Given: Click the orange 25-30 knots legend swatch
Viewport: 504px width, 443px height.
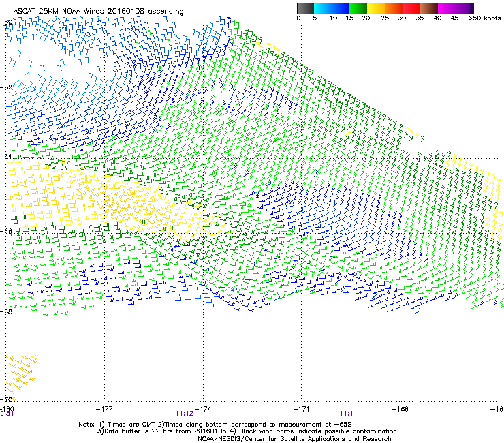Looking at the screenshot, I should pos(394,8).
